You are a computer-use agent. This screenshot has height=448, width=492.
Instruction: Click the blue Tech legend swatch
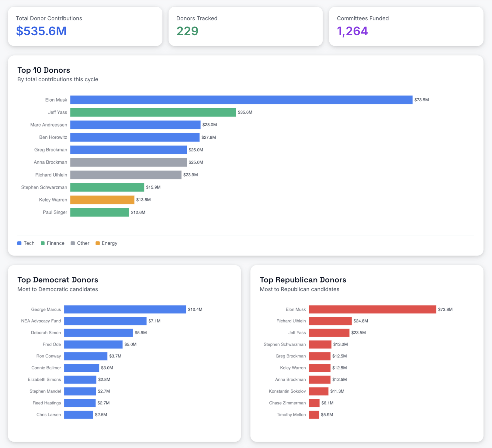(x=20, y=243)
